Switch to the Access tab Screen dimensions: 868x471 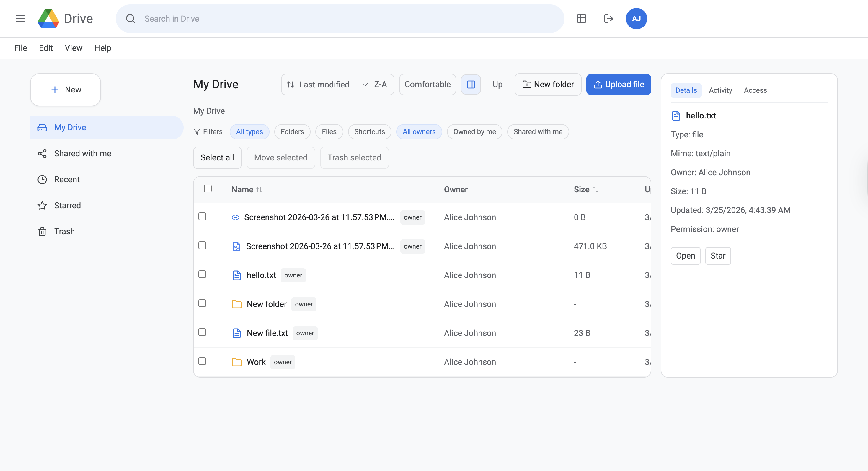pyautogui.click(x=755, y=90)
